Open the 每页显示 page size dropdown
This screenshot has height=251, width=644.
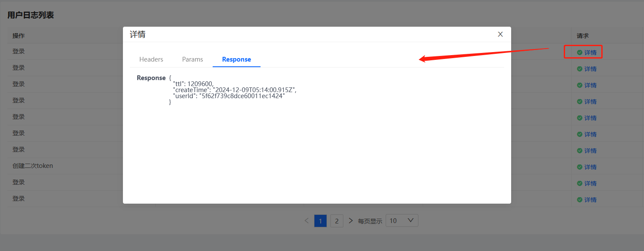click(x=402, y=221)
